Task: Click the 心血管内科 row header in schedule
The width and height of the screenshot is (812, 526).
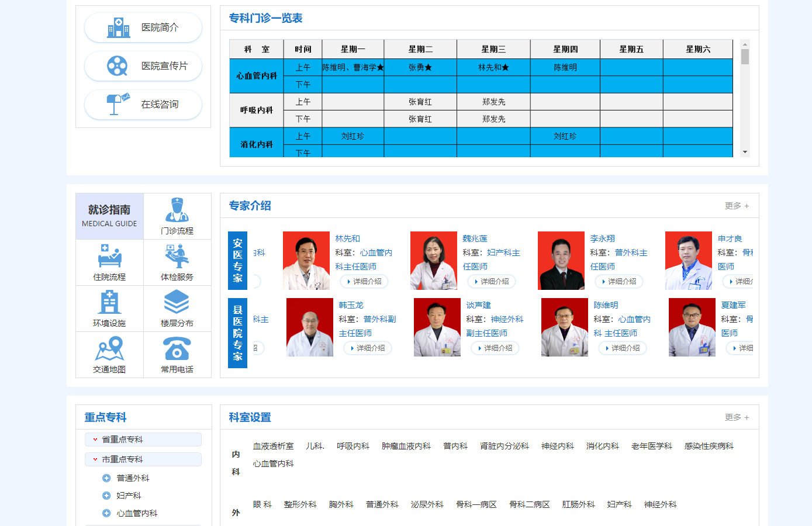Action: click(x=257, y=76)
